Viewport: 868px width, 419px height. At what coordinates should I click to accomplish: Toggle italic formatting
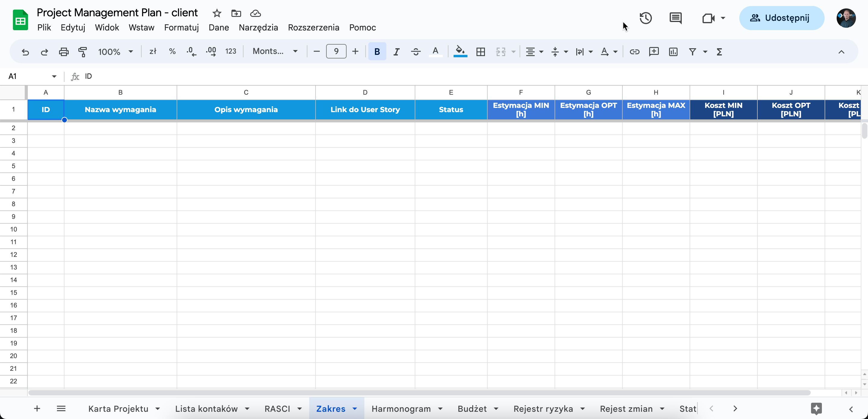[396, 52]
